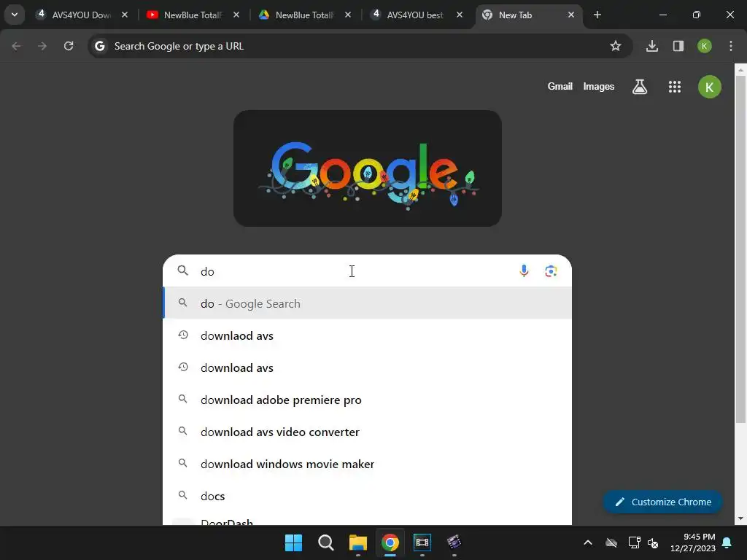747x560 pixels.
Task: Switch to the AVS4YOU Download tab
Action: click(82, 15)
